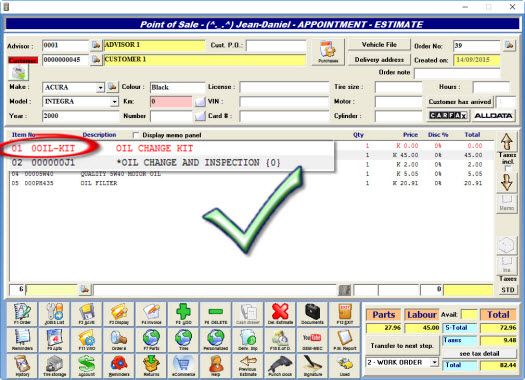Click the F11 VISO folder icon
The width and height of the screenshot is (525, 380).
[86, 340]
